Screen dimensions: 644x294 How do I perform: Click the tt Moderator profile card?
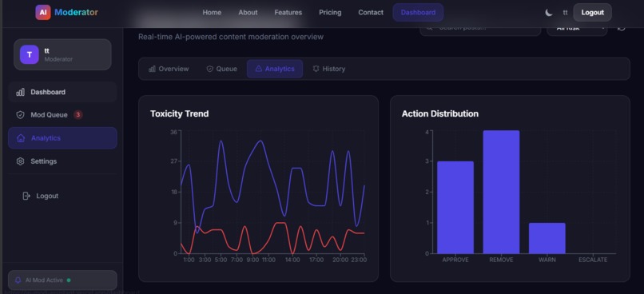click(62, 54)
